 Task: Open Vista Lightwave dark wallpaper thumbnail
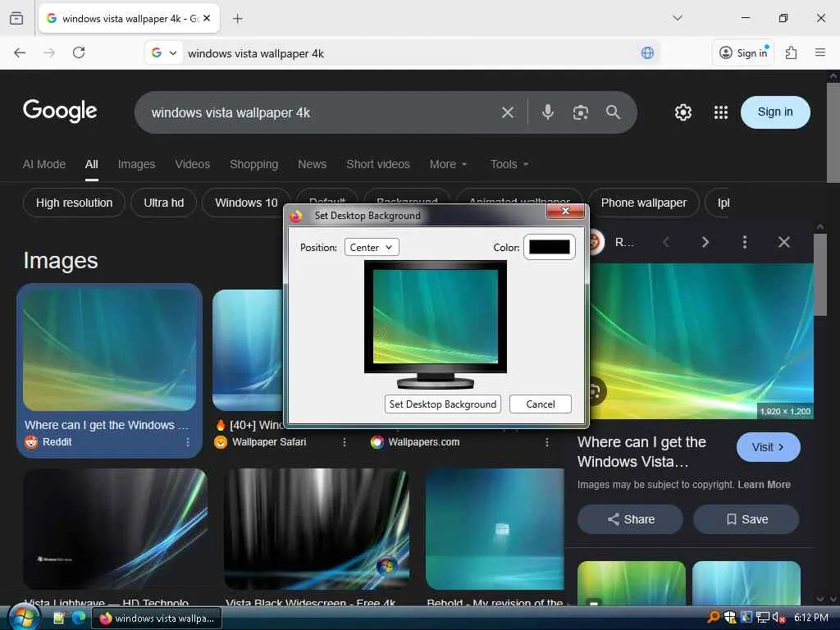pyautogui.click(x=115, y=529)
